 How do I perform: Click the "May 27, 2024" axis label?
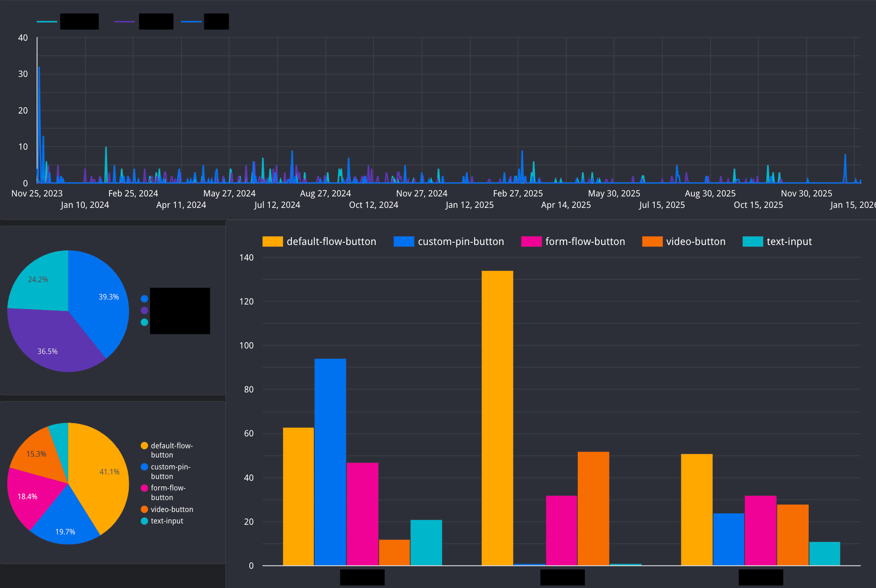click(229, 193)
